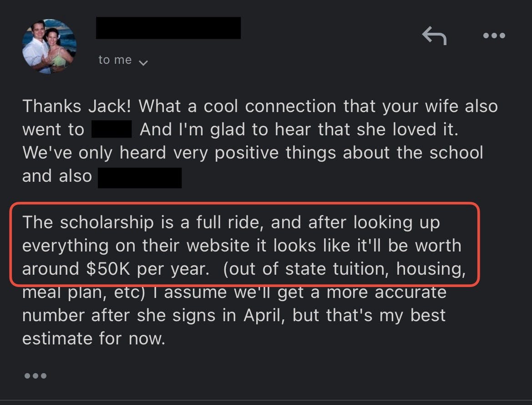Reveal hidden quoted text with the ellipsis
This screenshot has width=532, height=405.
(x=35, y=375)
